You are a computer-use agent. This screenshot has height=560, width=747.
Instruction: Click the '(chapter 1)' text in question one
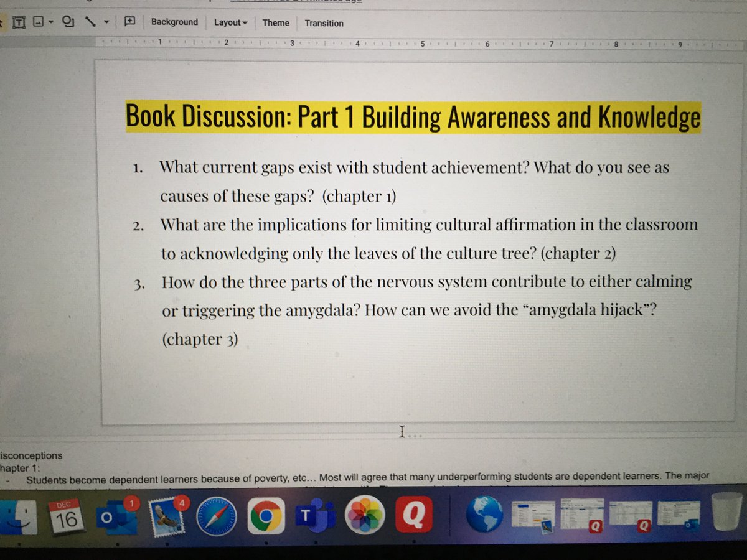pyautogui.click(x=359, y=197)
